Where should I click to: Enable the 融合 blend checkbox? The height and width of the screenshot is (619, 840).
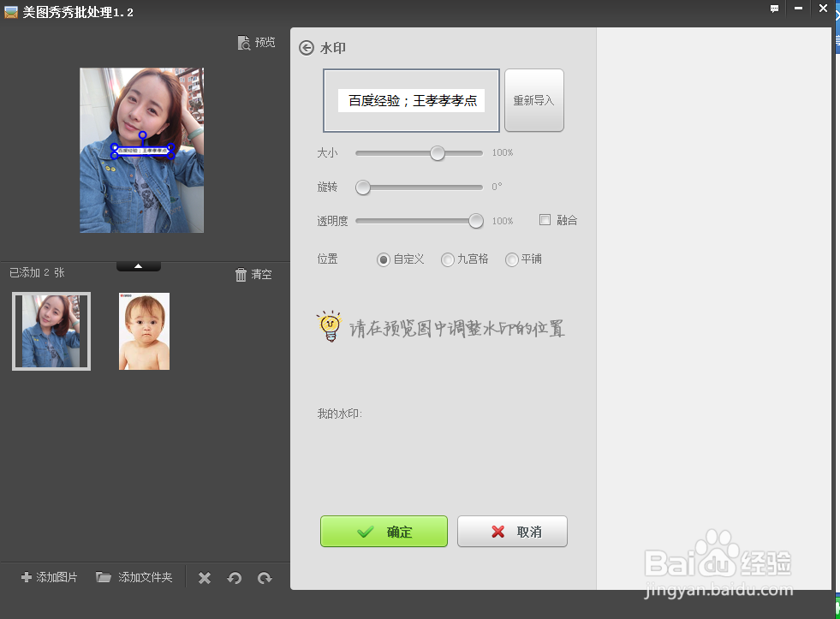[x=545, y=220]
